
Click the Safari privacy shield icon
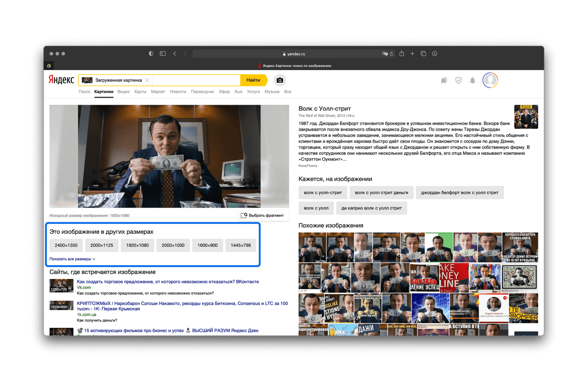click(151, 54)
